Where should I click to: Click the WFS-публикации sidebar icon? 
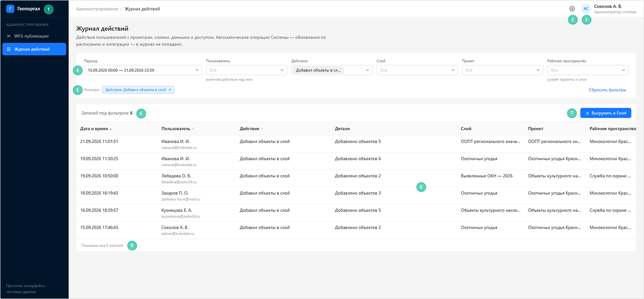[x=9, y=36]
